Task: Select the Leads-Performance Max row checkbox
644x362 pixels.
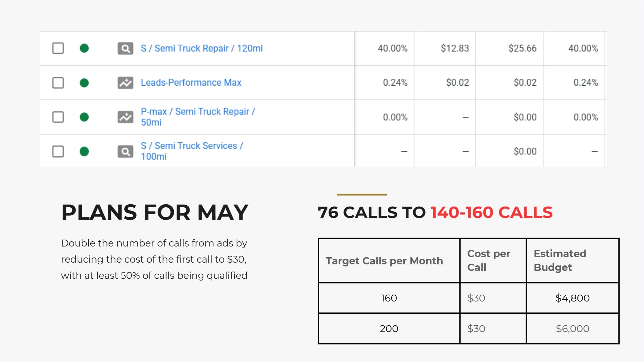Action: tap(58, 83)
